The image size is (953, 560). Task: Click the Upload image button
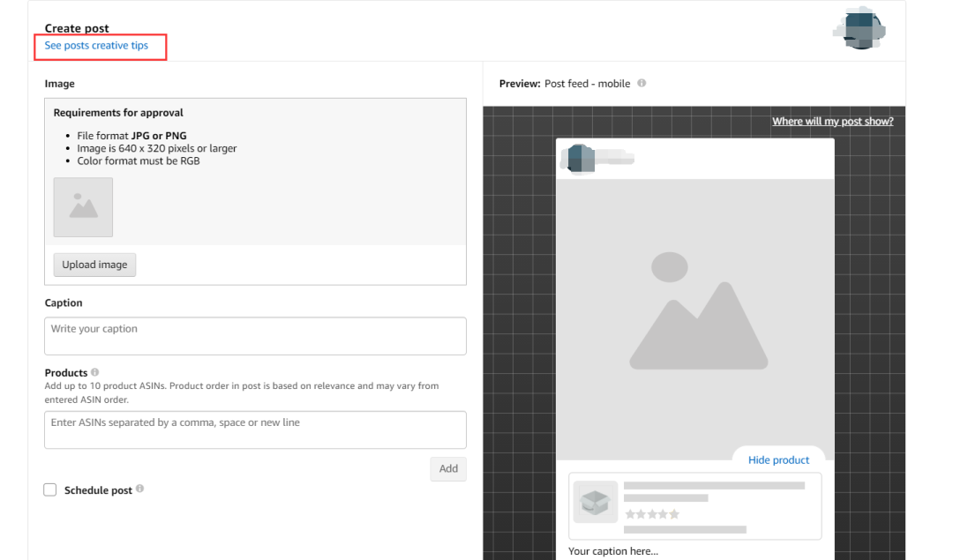[94, 265]
